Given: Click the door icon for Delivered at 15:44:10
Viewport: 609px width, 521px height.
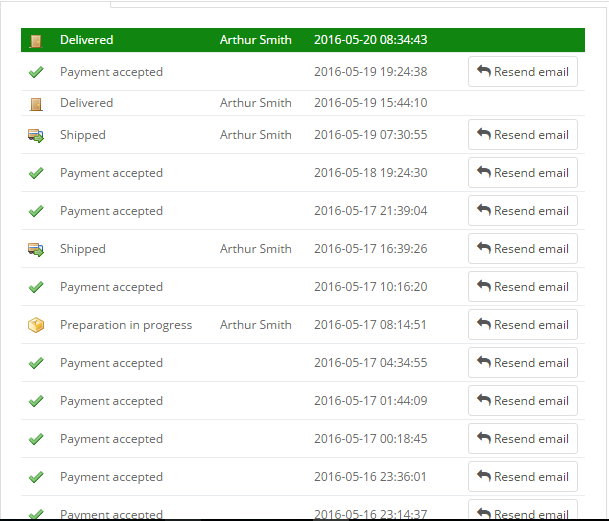Looking at the screenshot, I should [x=36, y=104].
